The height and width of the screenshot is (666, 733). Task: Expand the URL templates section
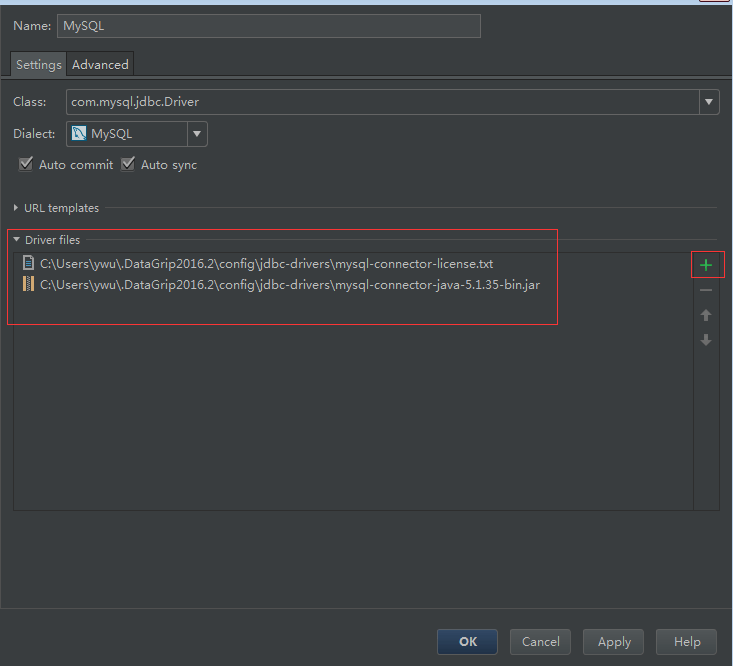(16, 208)
